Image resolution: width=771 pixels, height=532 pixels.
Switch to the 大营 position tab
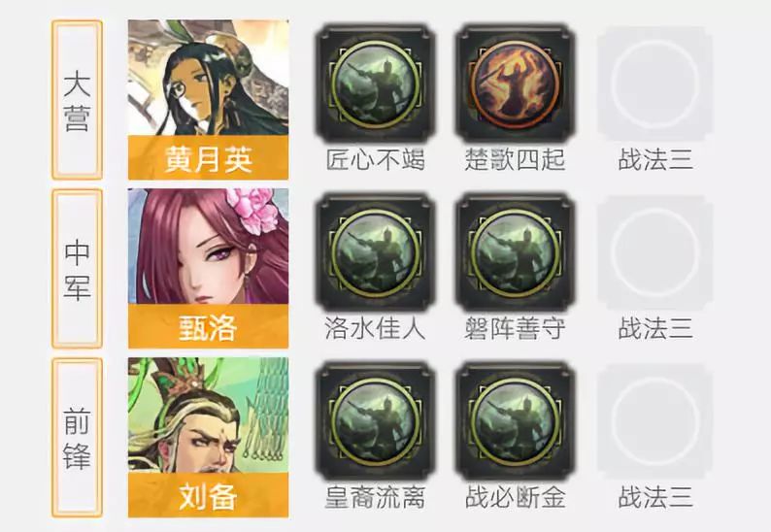tap(77, 100)
